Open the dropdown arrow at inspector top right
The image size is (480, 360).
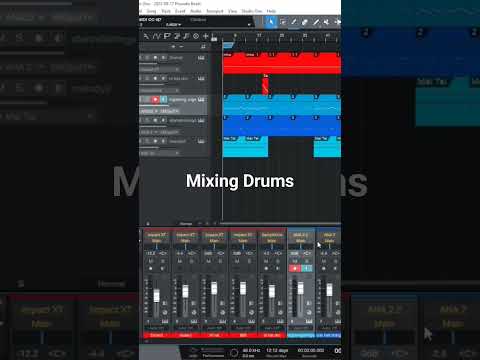point(249,25)
